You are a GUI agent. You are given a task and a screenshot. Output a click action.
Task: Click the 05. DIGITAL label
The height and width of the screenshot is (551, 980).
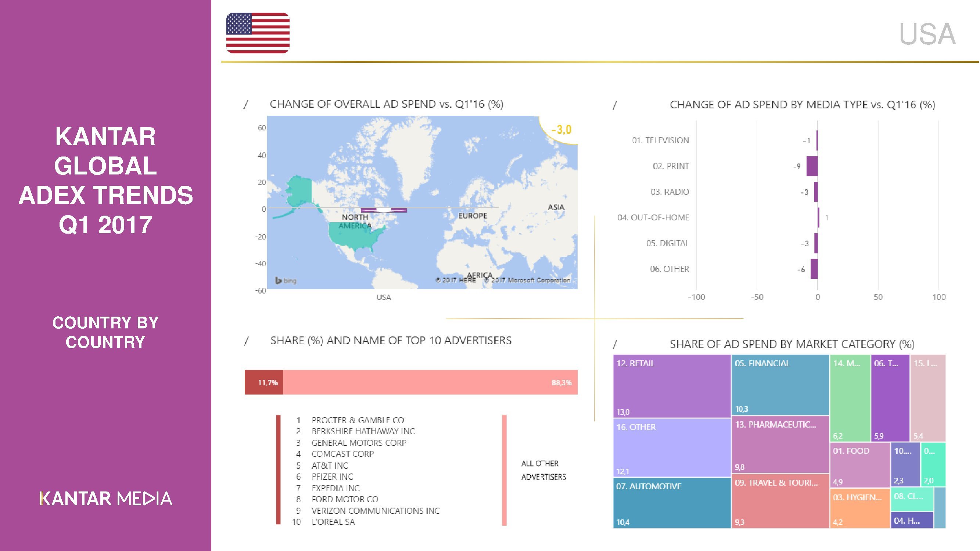(668, 243)
